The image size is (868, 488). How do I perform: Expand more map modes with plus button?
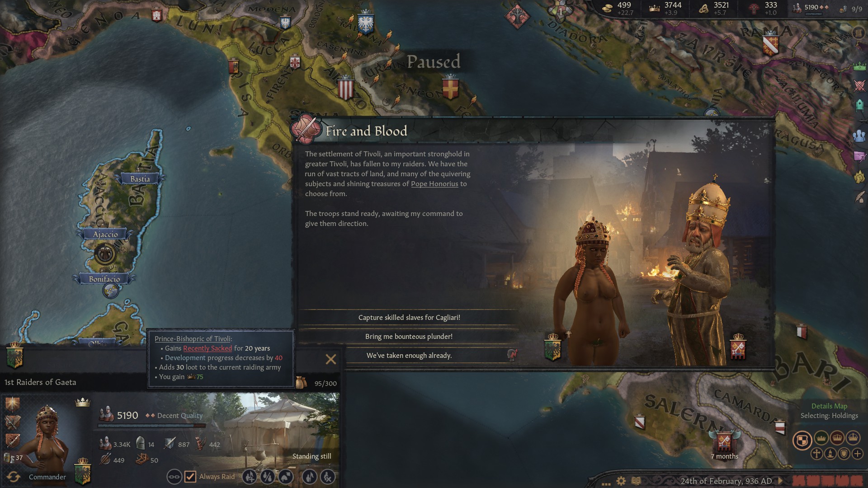pyautogui.click(x=858, y=454)
